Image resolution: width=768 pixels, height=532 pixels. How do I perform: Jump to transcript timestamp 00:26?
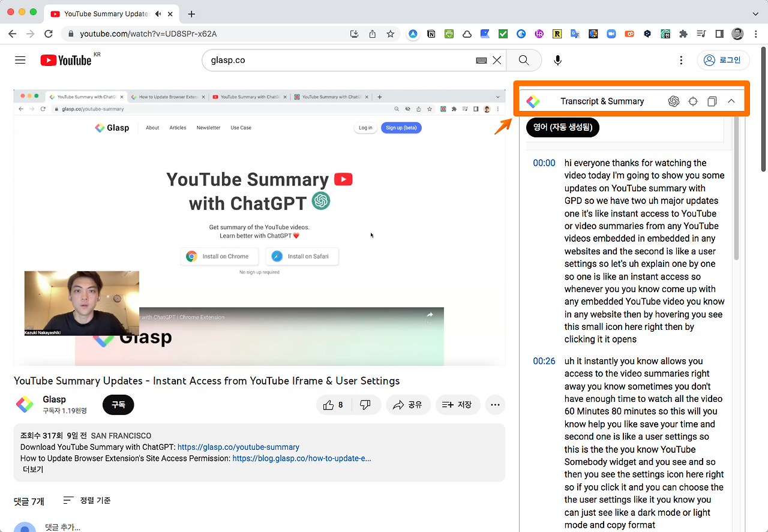544,361
